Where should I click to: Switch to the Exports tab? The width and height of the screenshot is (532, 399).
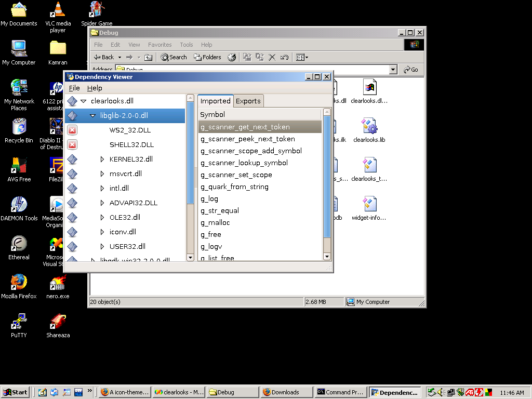point(248,101)
